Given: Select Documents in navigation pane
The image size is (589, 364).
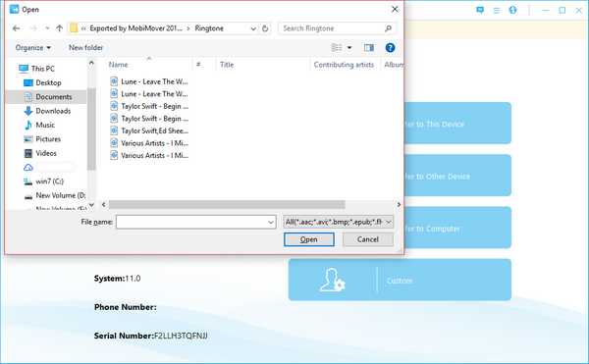Looking at the screenshot, I should pyautogui.click(x=45, y=97).
